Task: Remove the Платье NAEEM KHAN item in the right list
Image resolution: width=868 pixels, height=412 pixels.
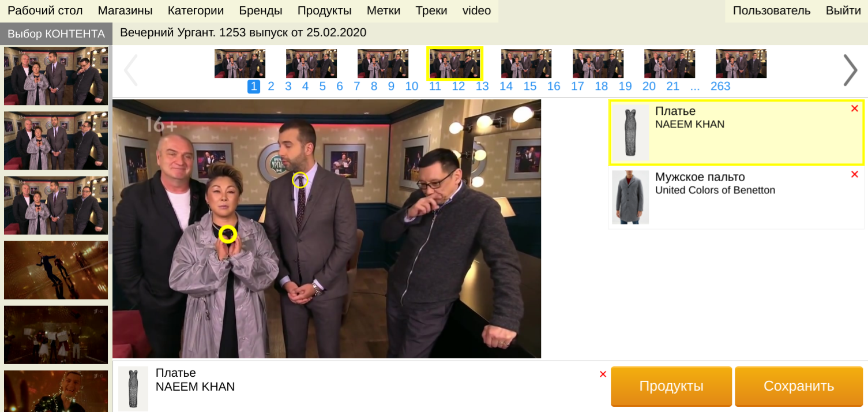Action: pos(854,108)
